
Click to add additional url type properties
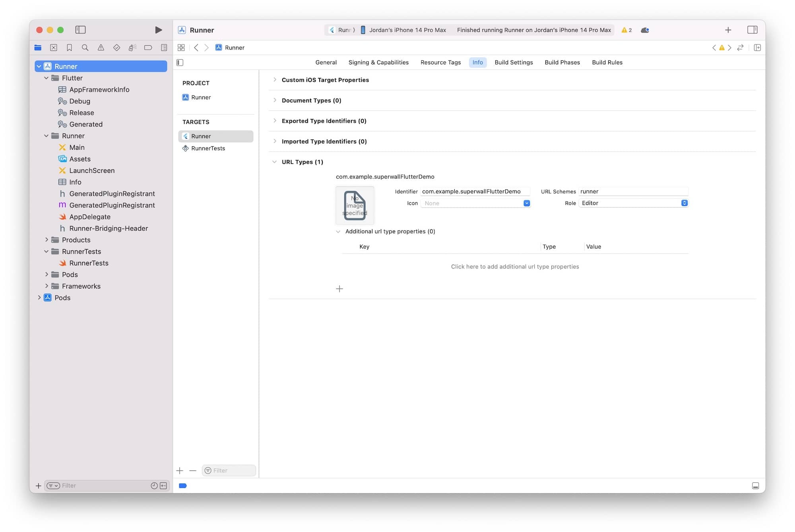click(x=515, y=267)
